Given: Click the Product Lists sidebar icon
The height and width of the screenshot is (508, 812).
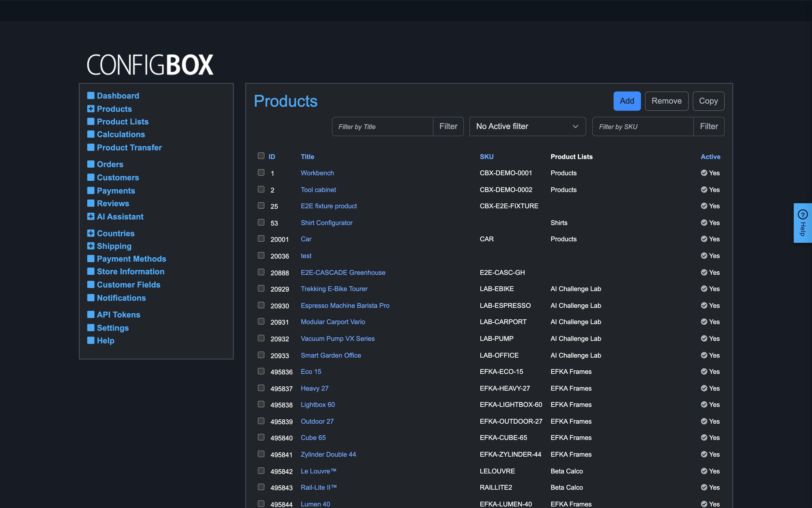Looking at the screenshot, I should (x=91, y=122).
